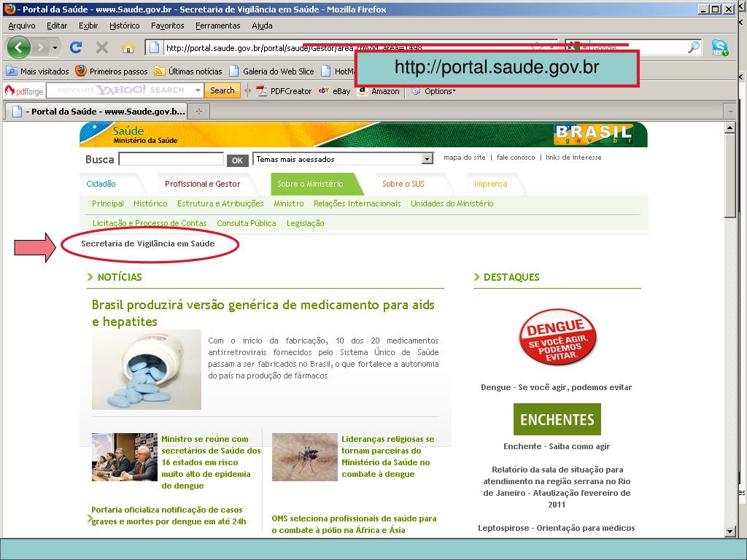Click the page scrollbar down arrow
The height and width of the screenshot is (560, 747).
729,531
